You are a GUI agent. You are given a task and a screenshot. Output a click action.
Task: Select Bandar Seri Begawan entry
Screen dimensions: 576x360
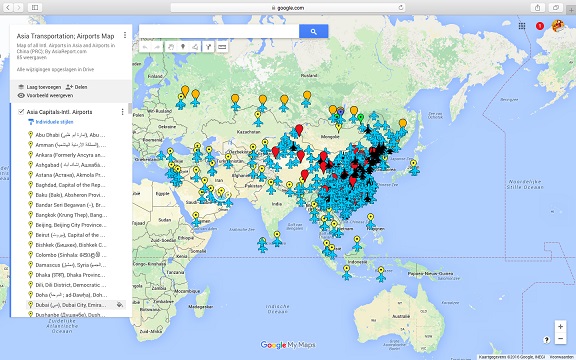(70, 205)
